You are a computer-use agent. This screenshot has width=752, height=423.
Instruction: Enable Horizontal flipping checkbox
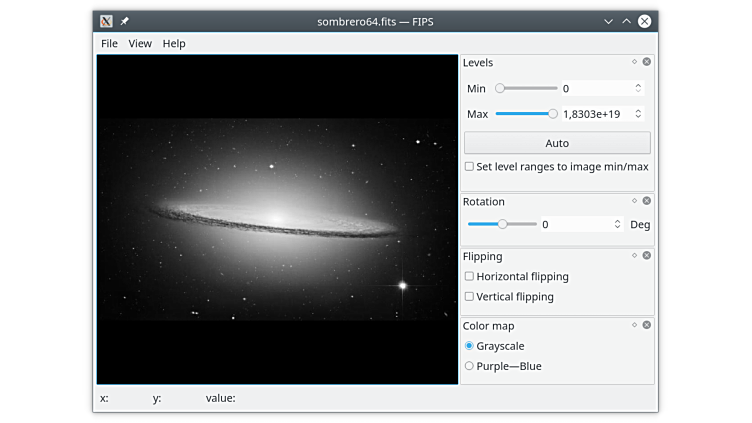[470, 277]
